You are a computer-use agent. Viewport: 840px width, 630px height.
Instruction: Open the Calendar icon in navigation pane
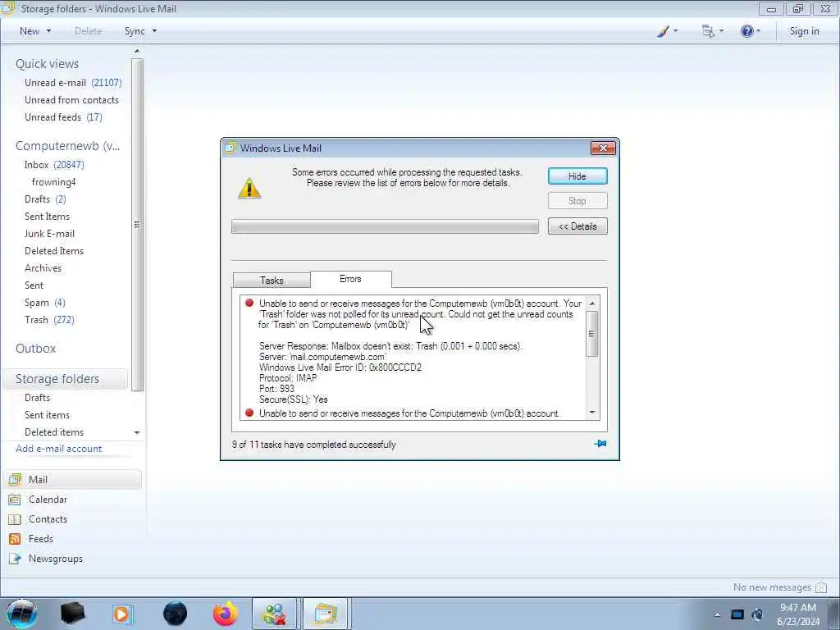coord(15,500)
